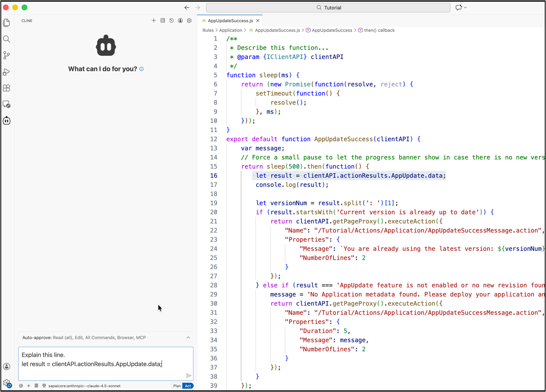Click 'function sleep(ms) {' on line 5

(263, 75)
